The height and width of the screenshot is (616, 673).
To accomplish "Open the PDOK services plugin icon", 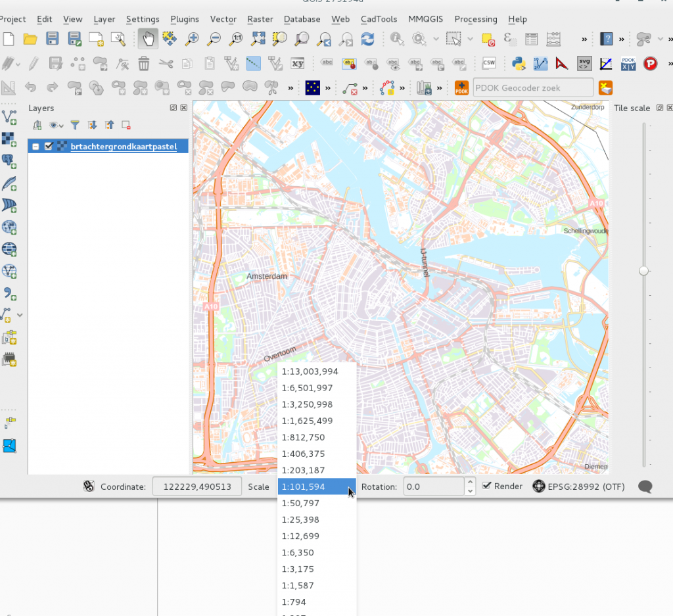I will click(461, 88).
